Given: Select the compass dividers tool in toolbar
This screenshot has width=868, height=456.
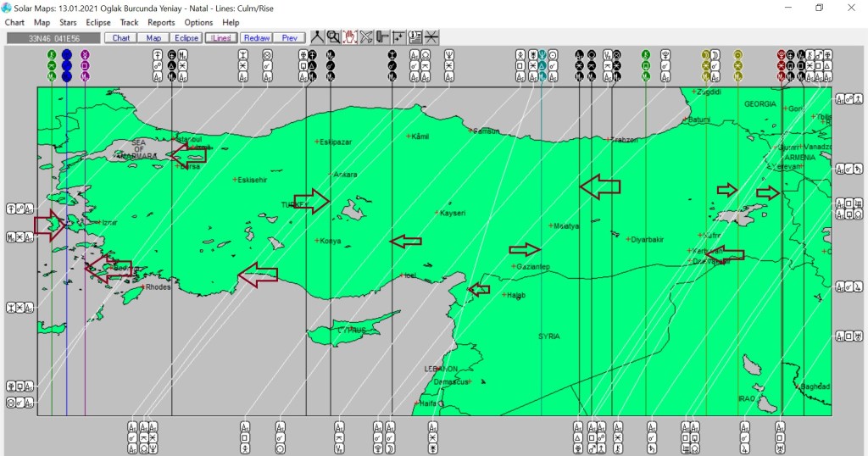Looking at the screenshot, I should (x=317, y=37).
